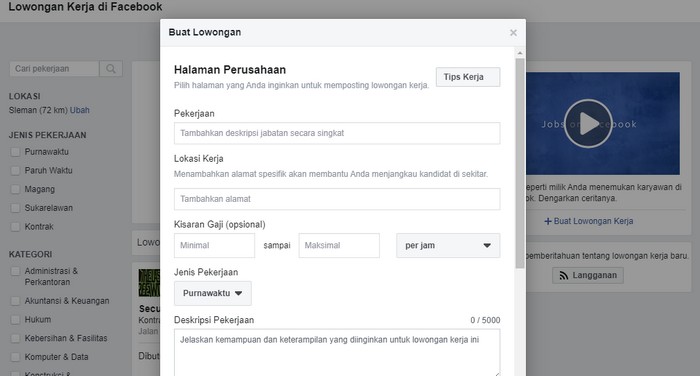Focus the Pekerjaan job title field

click(x=337, y=133)
